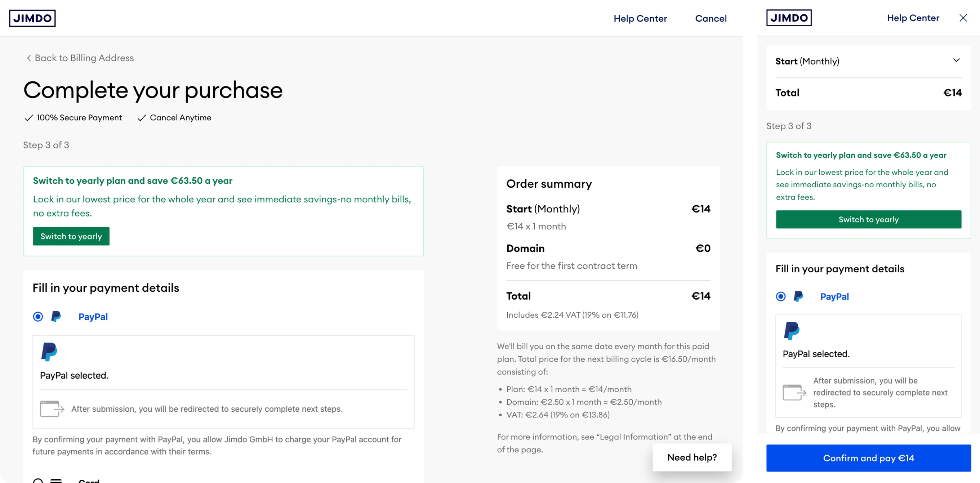Click small PayPal icon beside mobile radio
Screen dimensions: 980x483
[x=798, y=296]
